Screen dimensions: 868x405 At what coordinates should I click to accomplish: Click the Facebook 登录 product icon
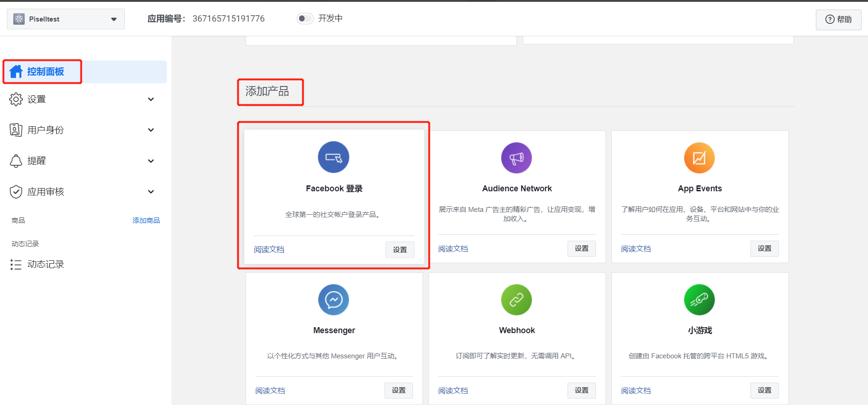(x=333, y=157)
